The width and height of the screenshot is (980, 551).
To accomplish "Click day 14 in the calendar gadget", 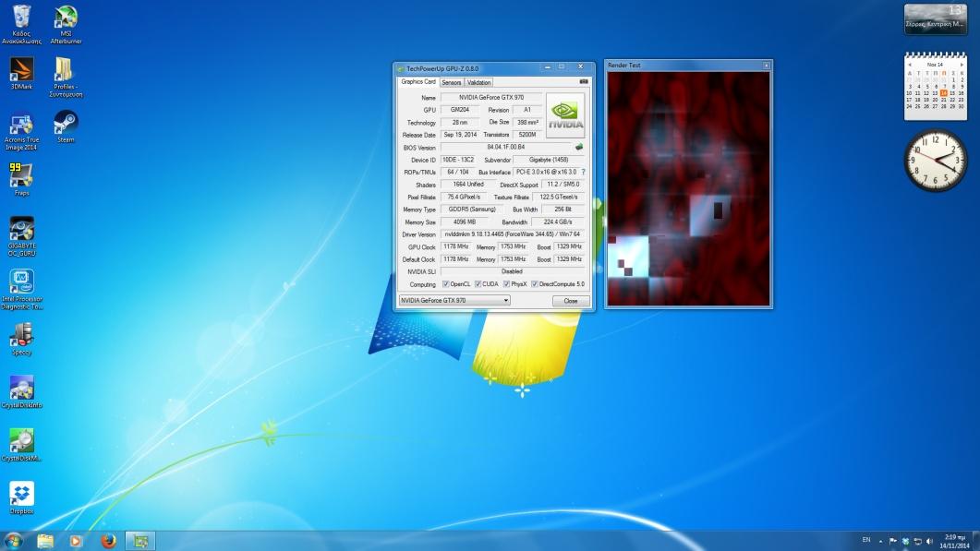I will [x=944, y=93].
